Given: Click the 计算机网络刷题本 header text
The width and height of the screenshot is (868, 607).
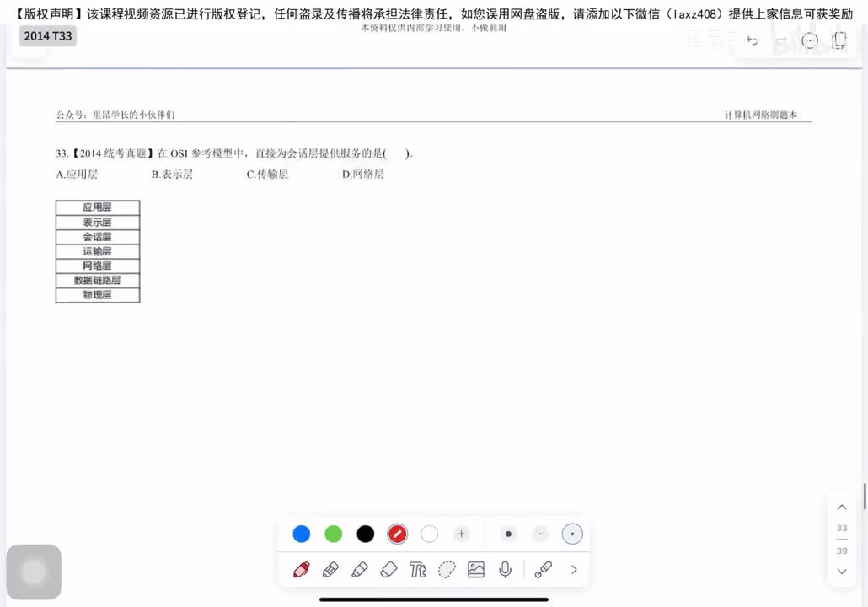Looking at the screenshot, I should click(x=761, y=115).
